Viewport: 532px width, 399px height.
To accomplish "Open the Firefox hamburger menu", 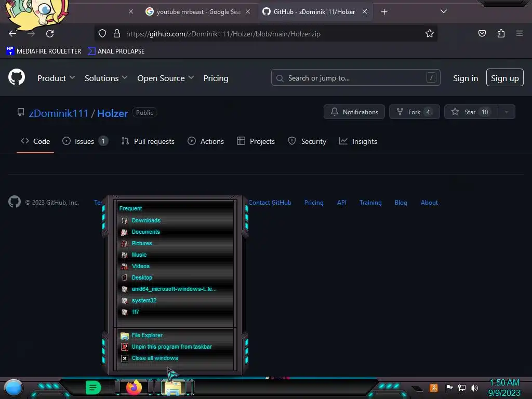I will (520, 33).
